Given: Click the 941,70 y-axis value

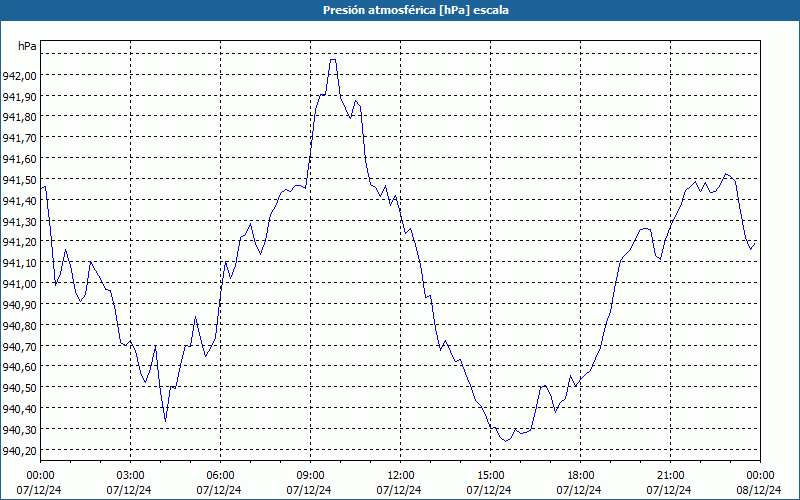Looking at the screenshot, I should tap(19, 138).
